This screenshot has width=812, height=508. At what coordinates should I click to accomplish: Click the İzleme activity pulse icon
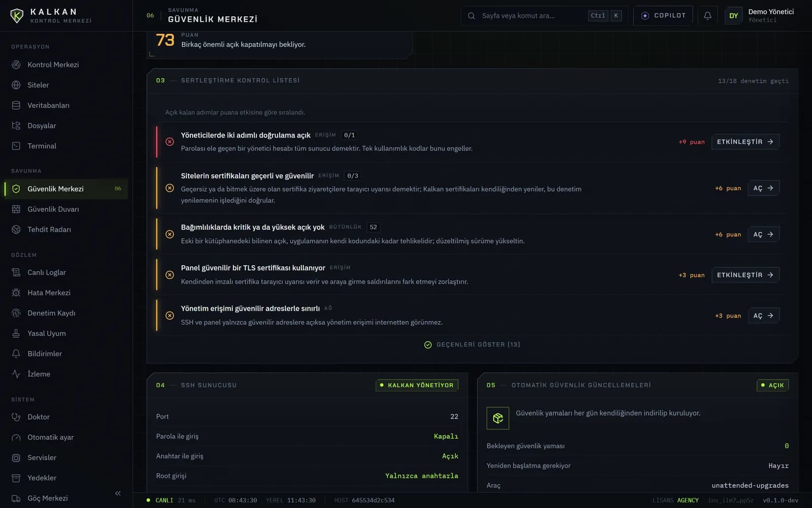point(16,374)
